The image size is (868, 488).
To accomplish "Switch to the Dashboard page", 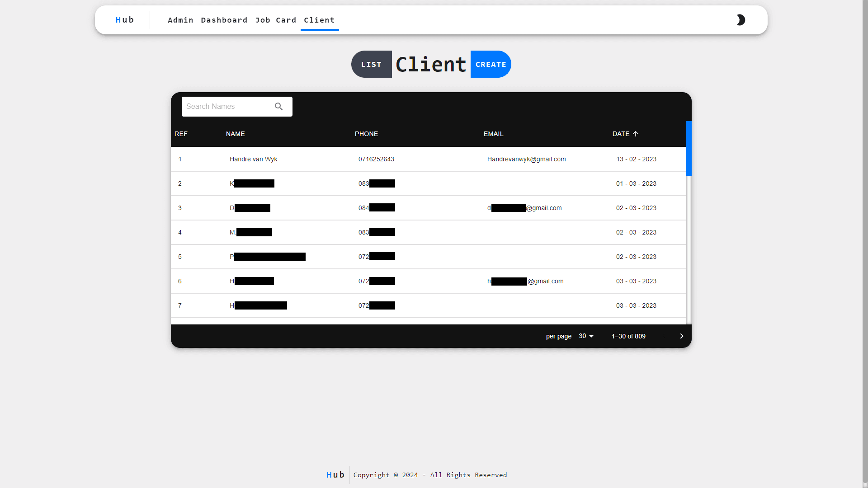I will (x=224, y=20).
